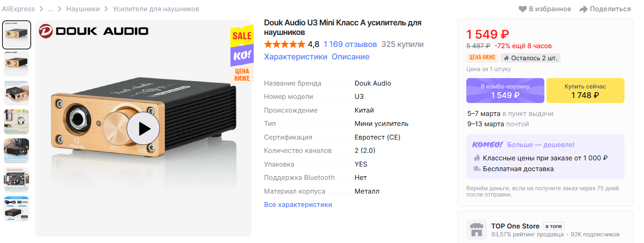This screenshot has height=243, width=644.
Task: Switch to the Описание tab
Action: click(350, 57)
